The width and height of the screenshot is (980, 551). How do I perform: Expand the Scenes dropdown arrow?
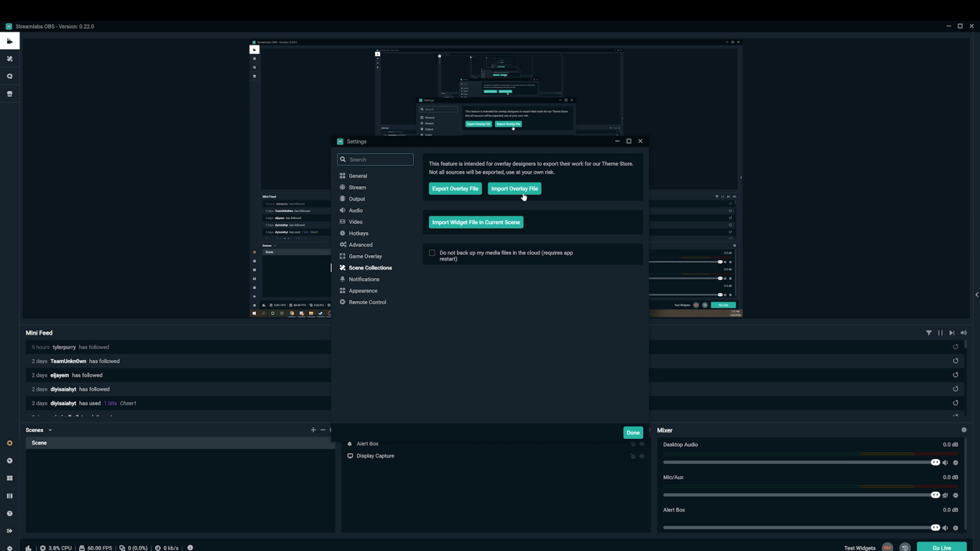pos(50,430)
